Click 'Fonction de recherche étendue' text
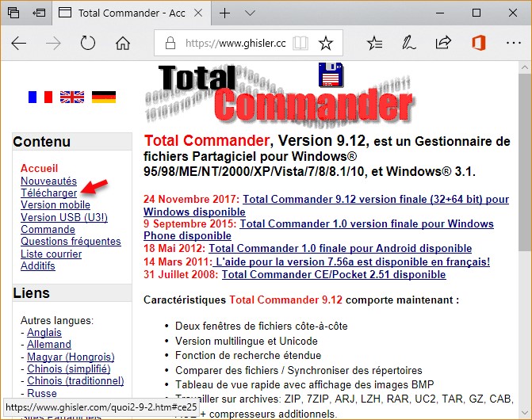 click(248, 355)
